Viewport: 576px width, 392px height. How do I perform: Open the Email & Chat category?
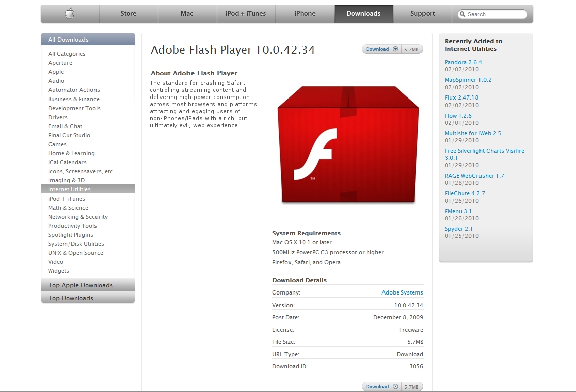(65, 126)
